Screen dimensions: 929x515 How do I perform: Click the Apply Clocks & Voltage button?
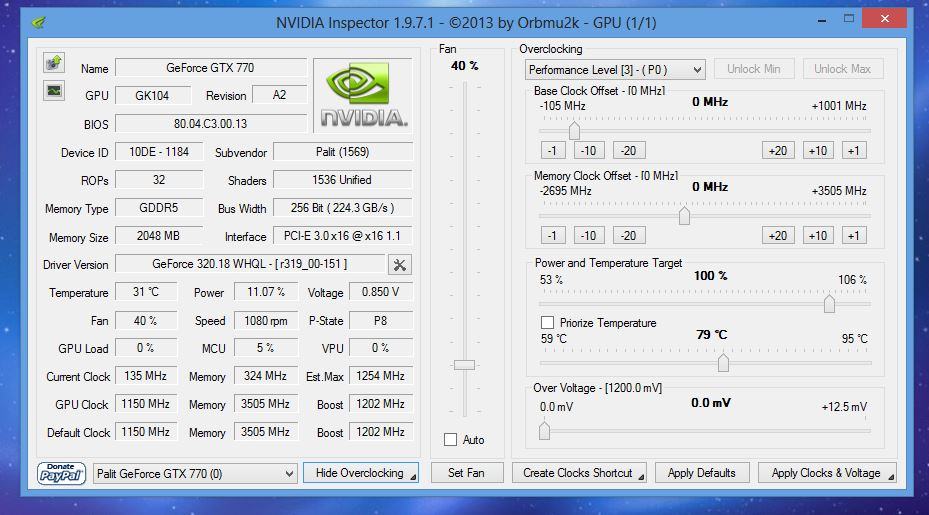point(827,473)
